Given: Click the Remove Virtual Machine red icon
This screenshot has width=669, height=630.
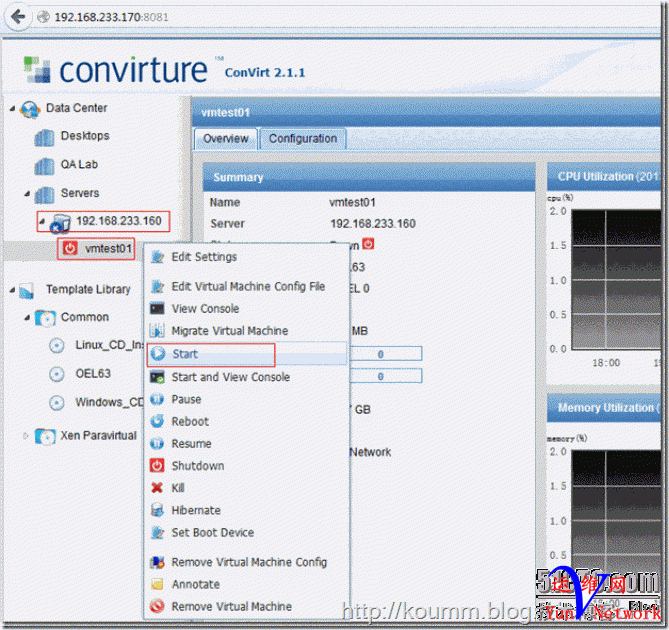Looking at the screenshot, I should point(157,606).
